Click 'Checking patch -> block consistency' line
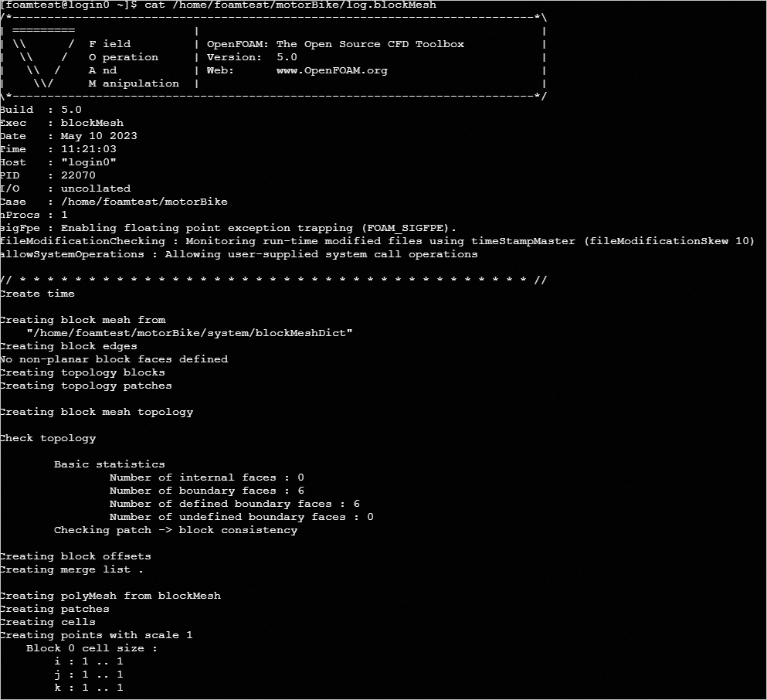The image size is (767, 700). click(175, 530)
